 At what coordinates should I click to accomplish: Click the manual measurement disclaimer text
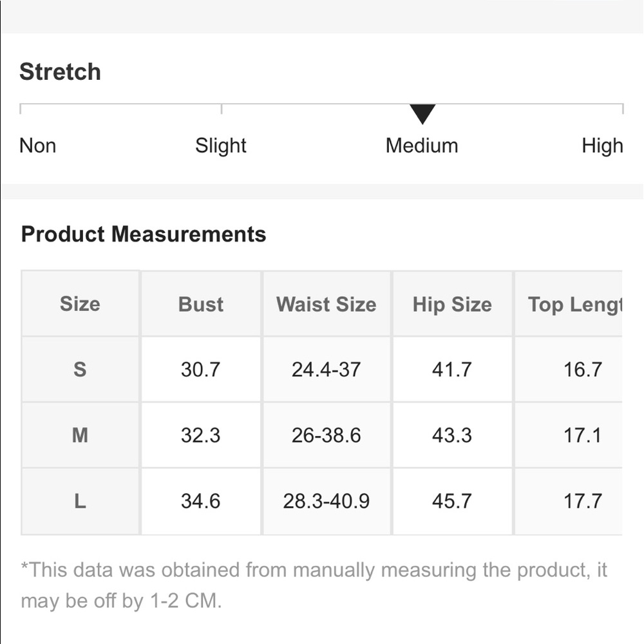click(x=314, y=585)
